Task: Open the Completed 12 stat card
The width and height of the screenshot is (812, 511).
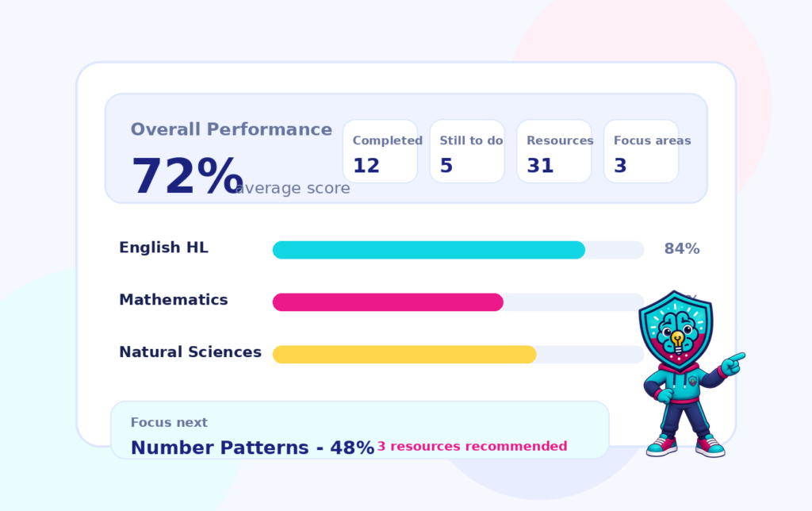Action: click(x=380, y=152)
